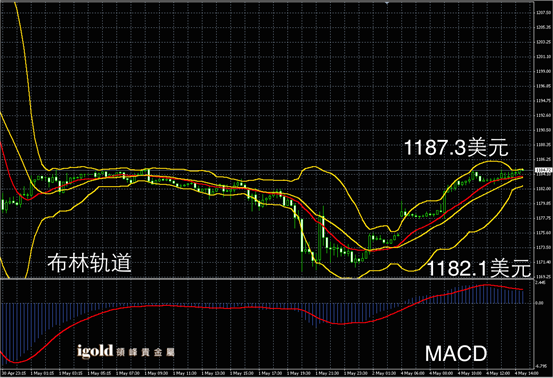Viewport: 553px width, 378px height.
Task: Click the 1 May 05:15 time label
Action: pyautogui.click(x=99, y=373)
